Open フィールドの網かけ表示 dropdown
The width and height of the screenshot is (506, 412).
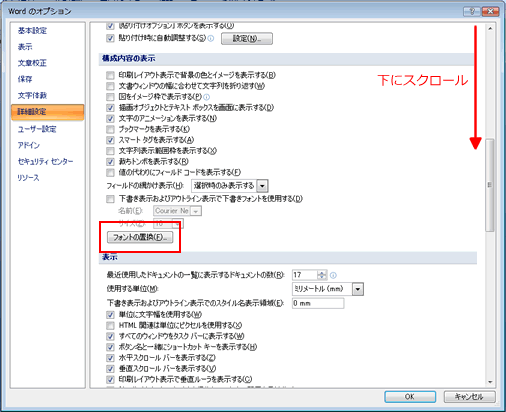click(262, 186)
